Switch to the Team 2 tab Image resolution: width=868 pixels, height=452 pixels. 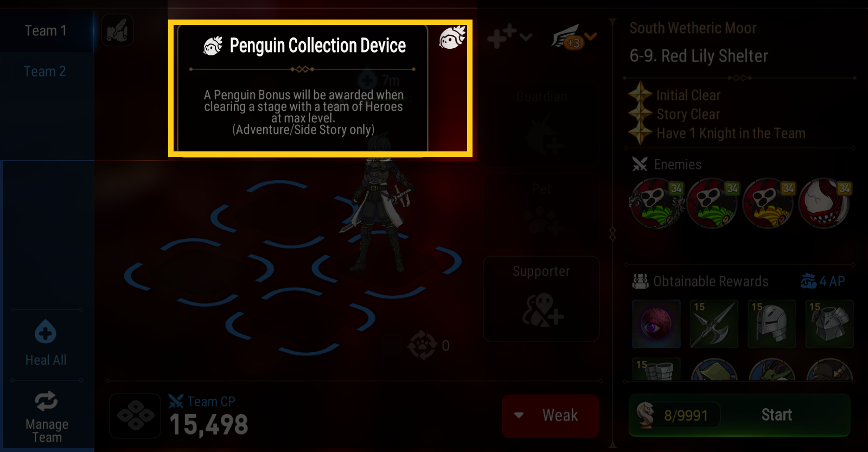pyautogui.click(x=45, y=71)
